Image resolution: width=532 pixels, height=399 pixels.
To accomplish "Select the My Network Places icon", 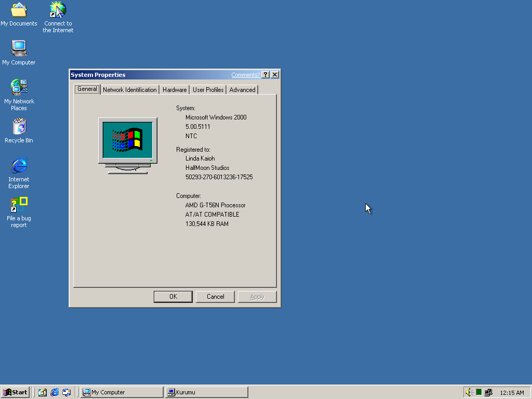I will click(19, 95).
